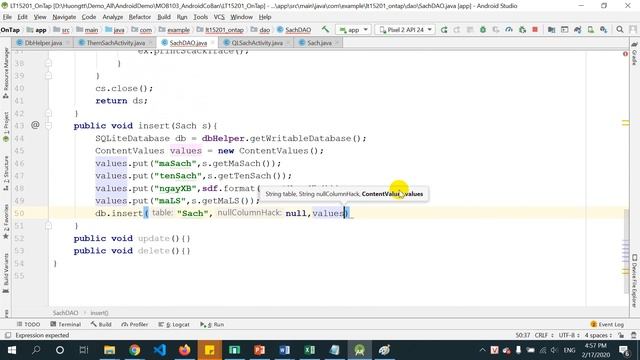Open the Structure tool window tab
Image resolution: width=640 pixels, height=360 pixels.
[6, 173]
